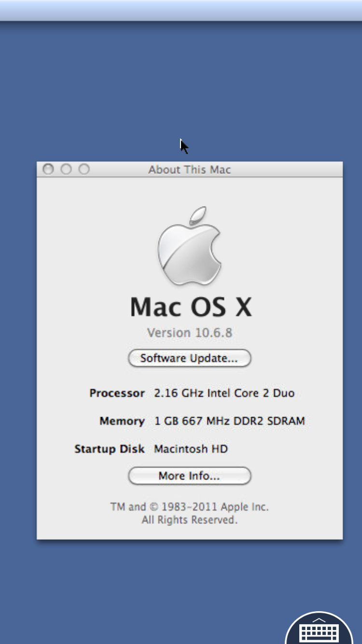Select 2.16 GHz Intel Core 2 Duo text

224,393
